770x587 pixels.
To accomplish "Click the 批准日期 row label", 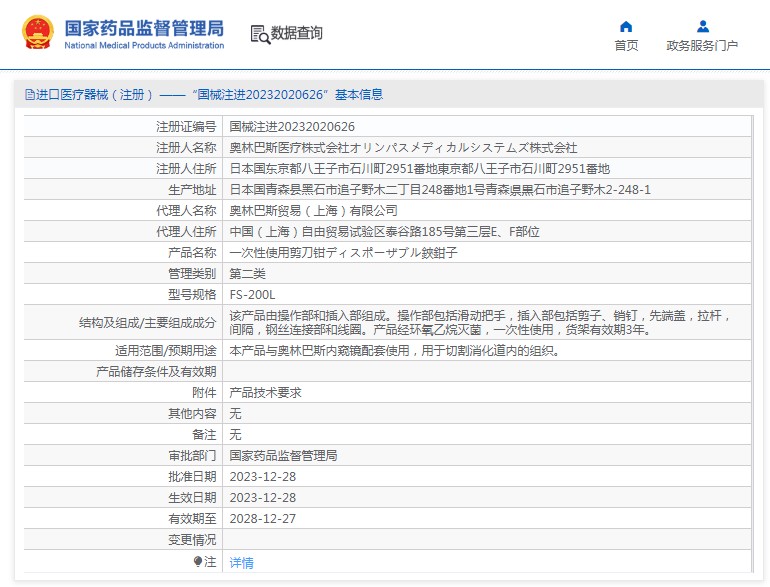I will click(x=192, y=477).
